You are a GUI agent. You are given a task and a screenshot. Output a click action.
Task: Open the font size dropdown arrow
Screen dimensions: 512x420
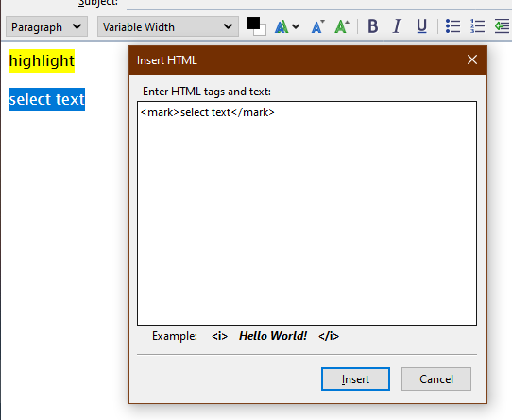coord(296,26)
